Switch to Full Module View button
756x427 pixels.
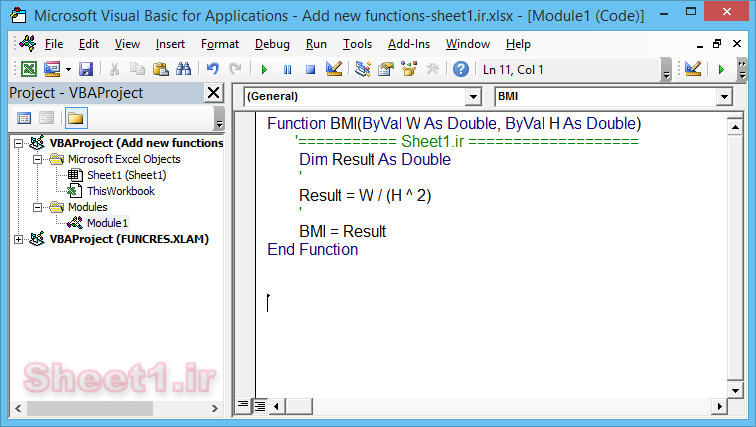[259, 405]
